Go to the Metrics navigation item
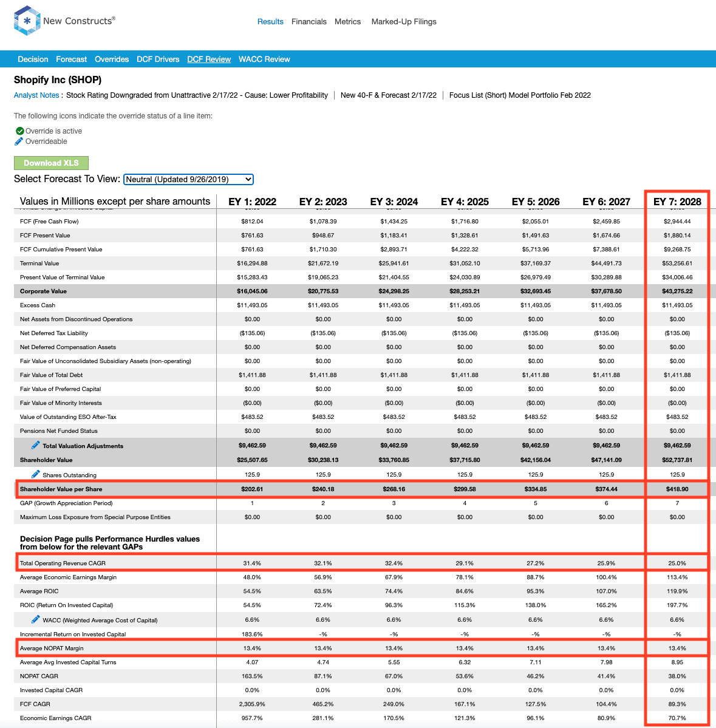The height and width of the screenshot is (728, 716). click(347, 21)
